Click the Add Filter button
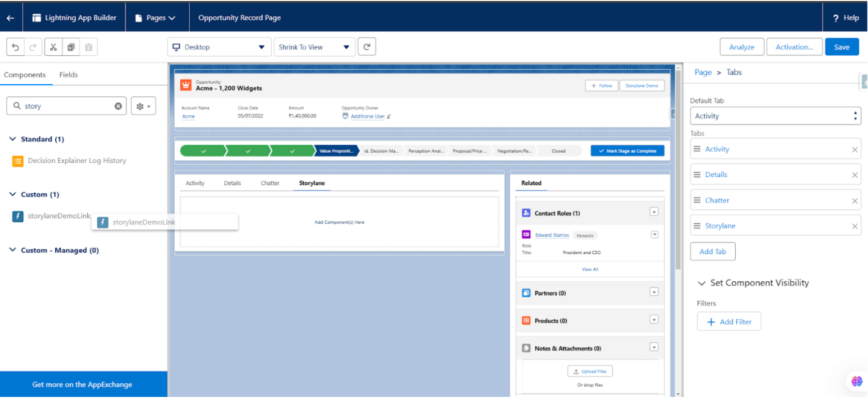Screen dimensions: 868x399 pyautogui.click(x=729, y=322)
